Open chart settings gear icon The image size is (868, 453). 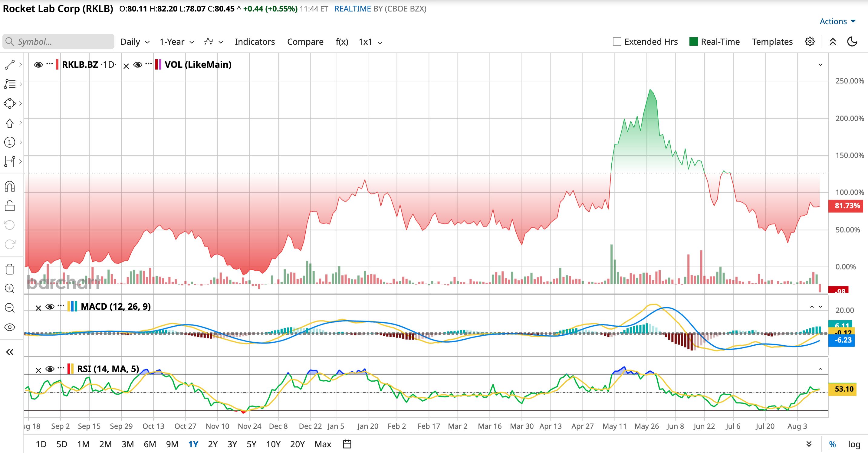click(x=810, y=42)
